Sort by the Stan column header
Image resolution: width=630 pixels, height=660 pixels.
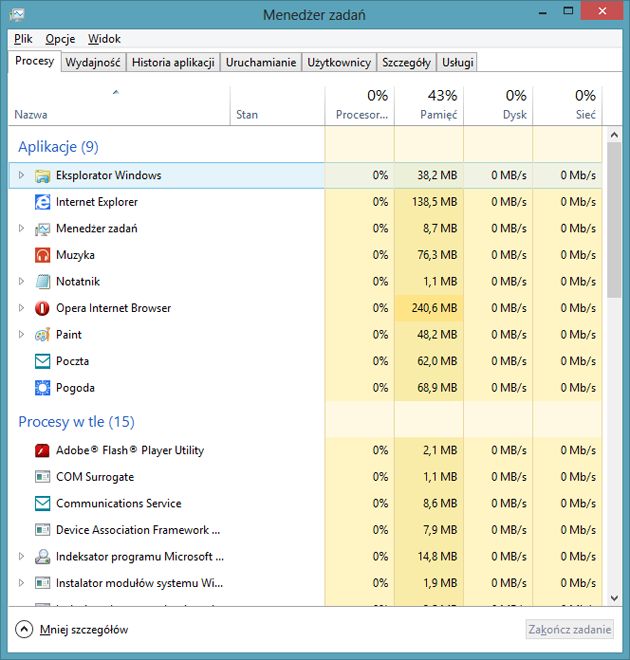(x=277, y=106)
